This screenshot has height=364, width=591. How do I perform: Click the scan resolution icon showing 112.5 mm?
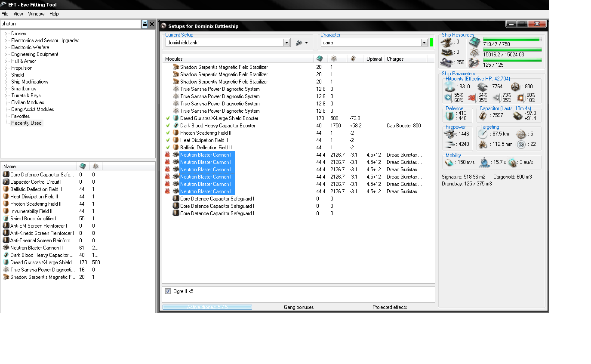tap(483, 144)
